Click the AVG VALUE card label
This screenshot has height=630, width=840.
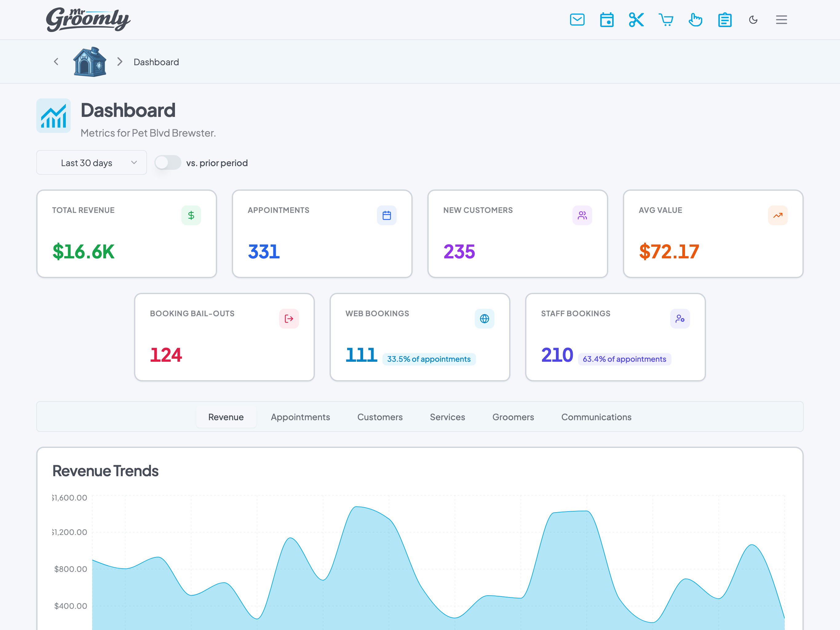[660, 210]
